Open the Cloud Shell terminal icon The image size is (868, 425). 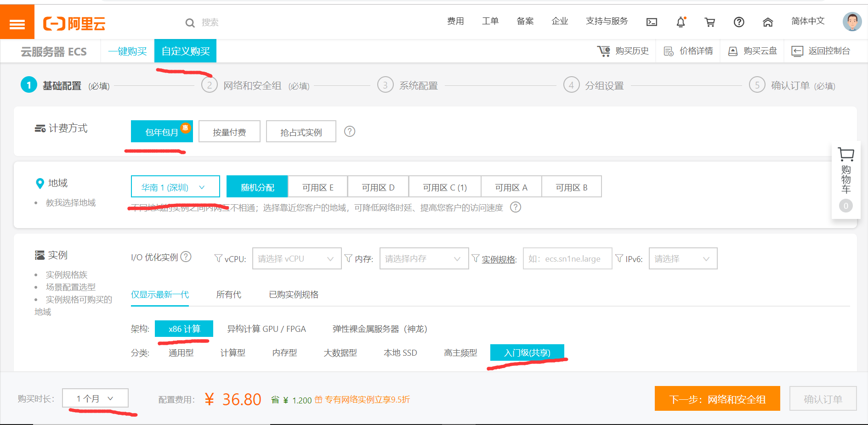pos(652,22)
